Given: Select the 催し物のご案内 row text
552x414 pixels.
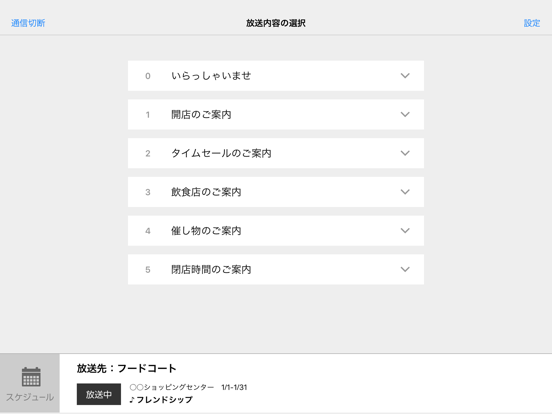Looking at the screenshot, I should 206,231.
